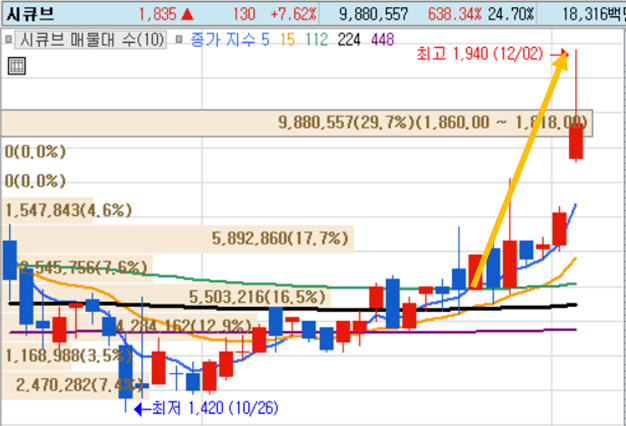Click volume profile bar 1,547,843(4.6%)
Image resolution: width=626 pixels, height=426 pixels.
pos(47,210)
